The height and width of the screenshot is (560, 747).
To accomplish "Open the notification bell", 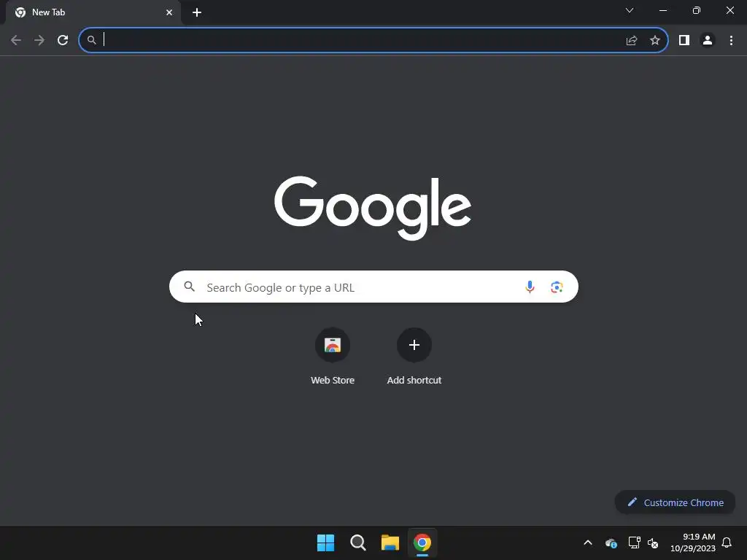I will tap(727, 542).
